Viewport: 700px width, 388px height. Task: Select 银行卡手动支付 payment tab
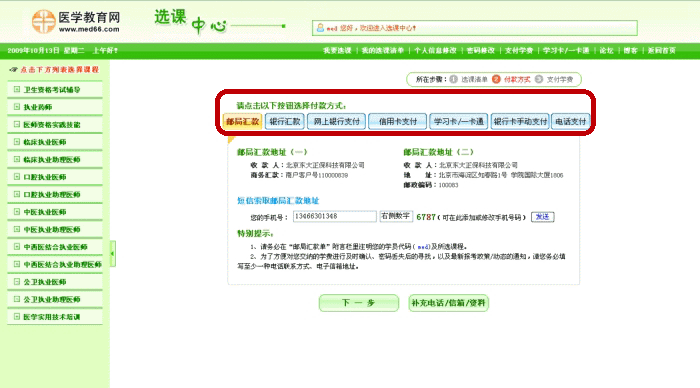click(521, 121)
